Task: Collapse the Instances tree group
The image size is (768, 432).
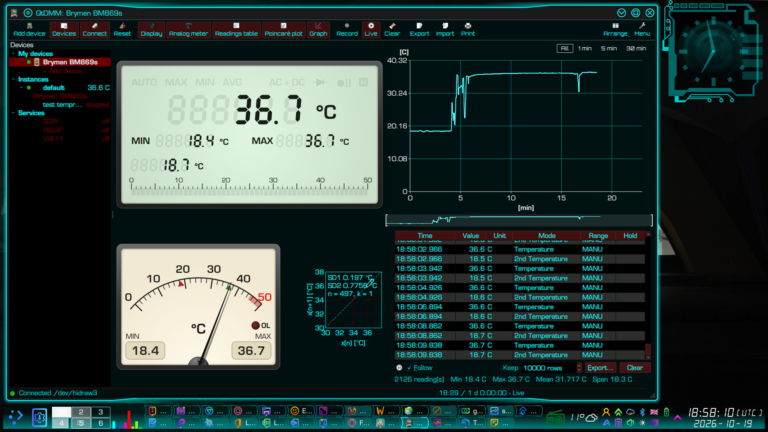Action: 13,79
